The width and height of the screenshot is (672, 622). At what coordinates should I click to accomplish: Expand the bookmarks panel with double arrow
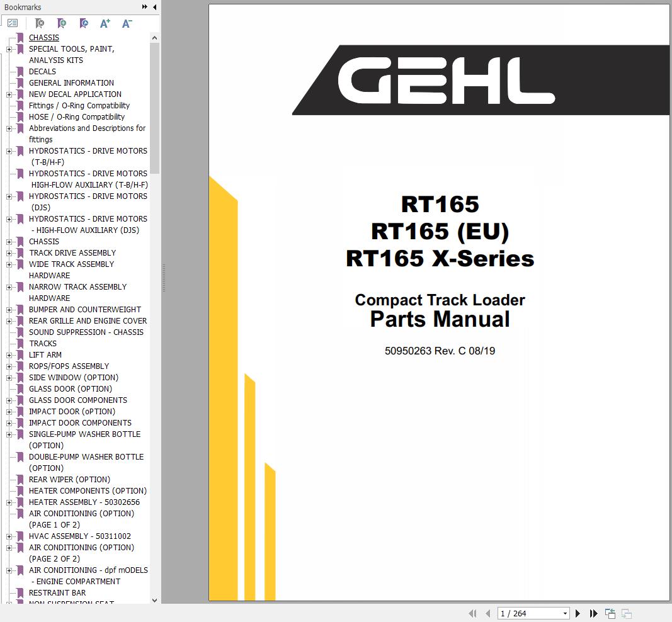tap(144, 7)
